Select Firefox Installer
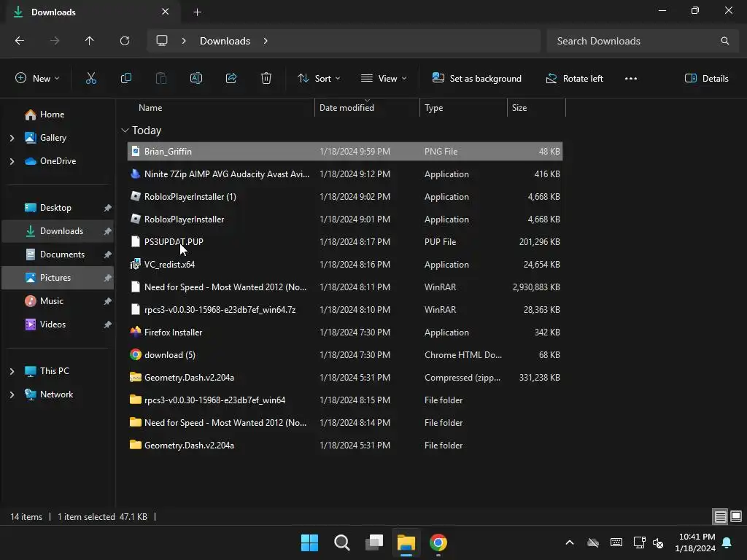747x560 pixels. [345, 332]
